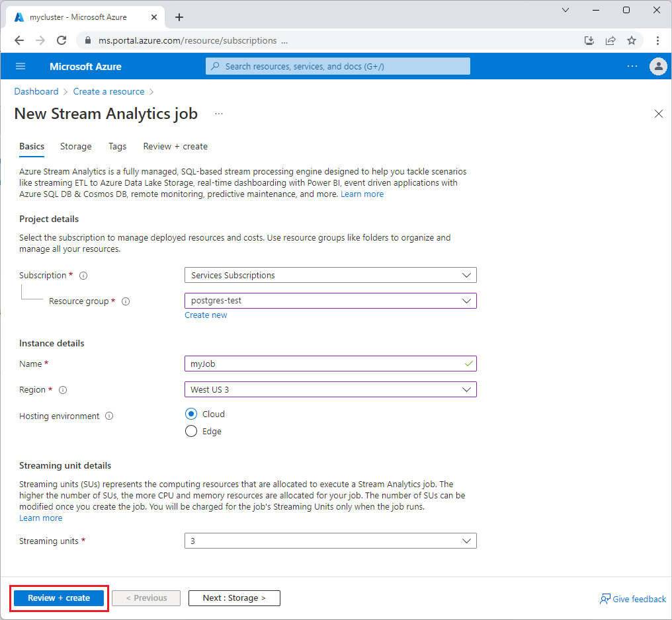Click the Create new resource group link
The width and height of the screenshot is (672, 620).
click(x=206, y=315)
